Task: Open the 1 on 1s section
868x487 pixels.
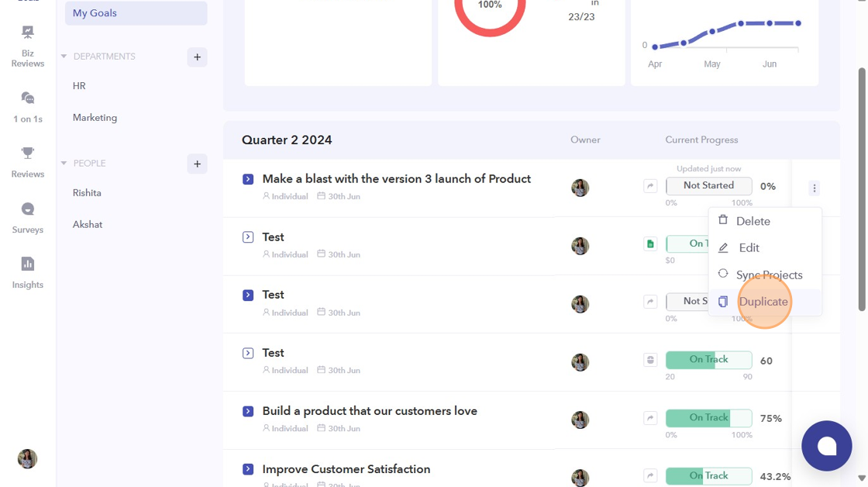Action: 28,108
